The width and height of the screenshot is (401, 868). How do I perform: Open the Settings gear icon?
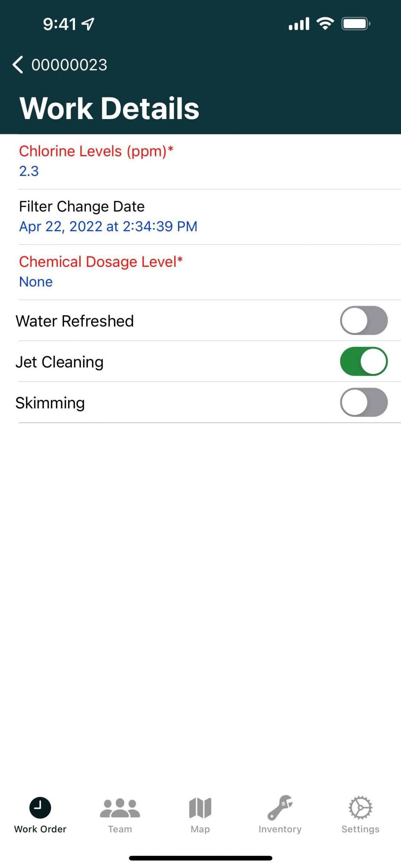click(360, 807)
